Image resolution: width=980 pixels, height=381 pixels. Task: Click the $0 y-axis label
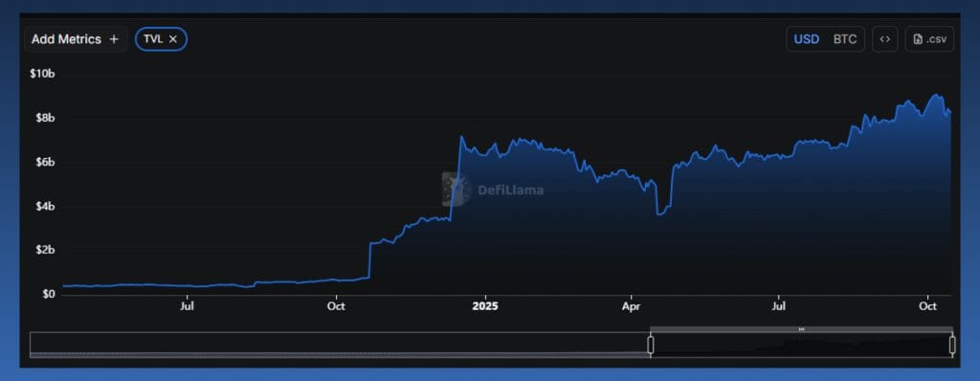tap(49, 294)
